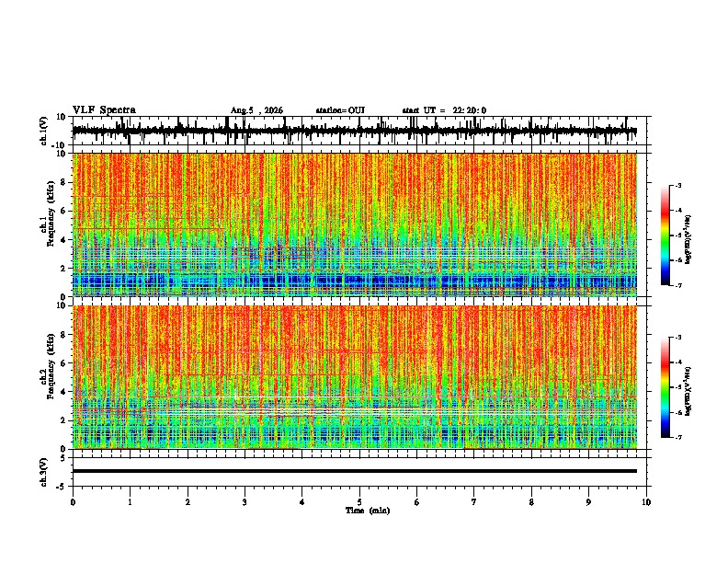Click the "VLF Spectra" title text
728x563 pixels.
[x=104, y=110]
